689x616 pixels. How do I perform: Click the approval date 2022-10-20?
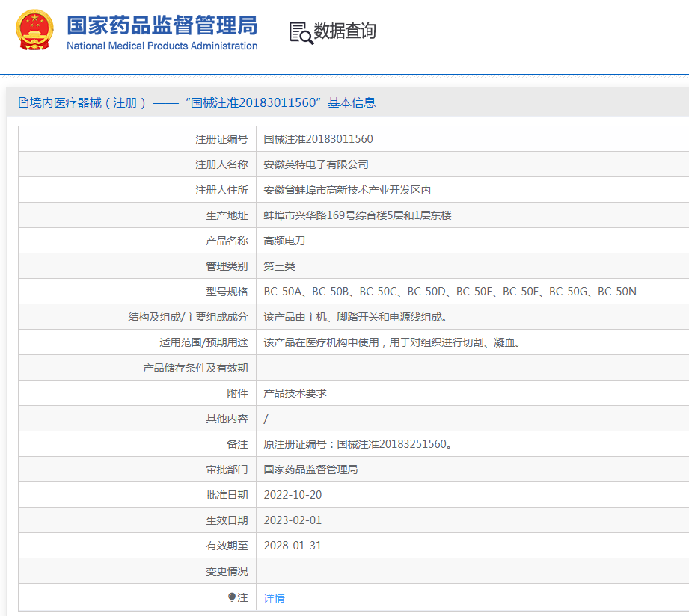[x=293, y=495]
